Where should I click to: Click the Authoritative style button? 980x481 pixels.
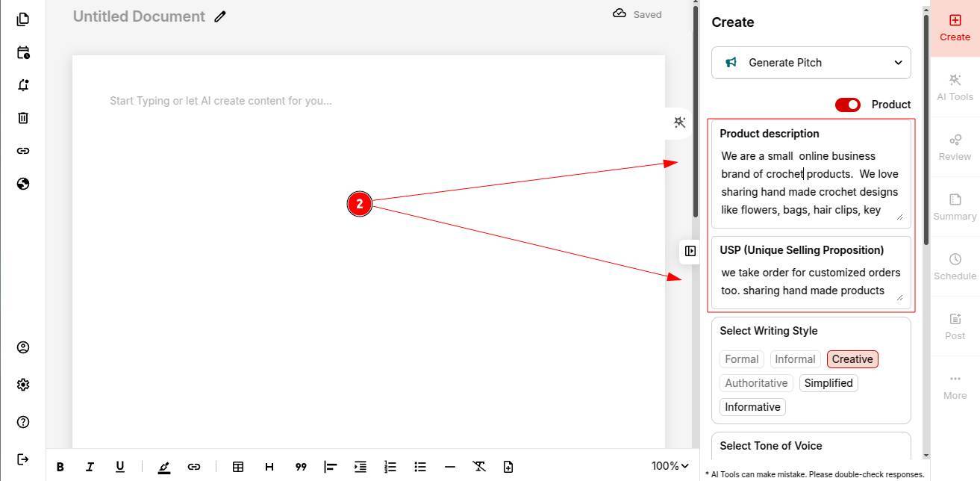pos(756,383)
